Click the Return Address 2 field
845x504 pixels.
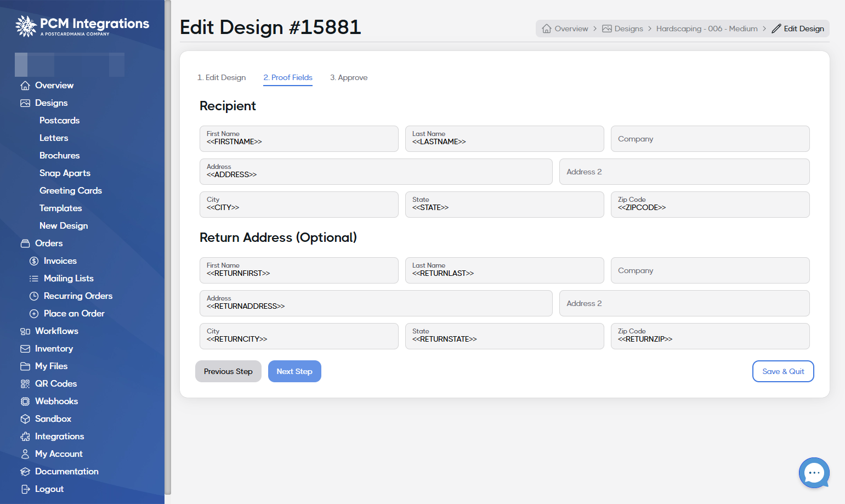click(684, 303)
